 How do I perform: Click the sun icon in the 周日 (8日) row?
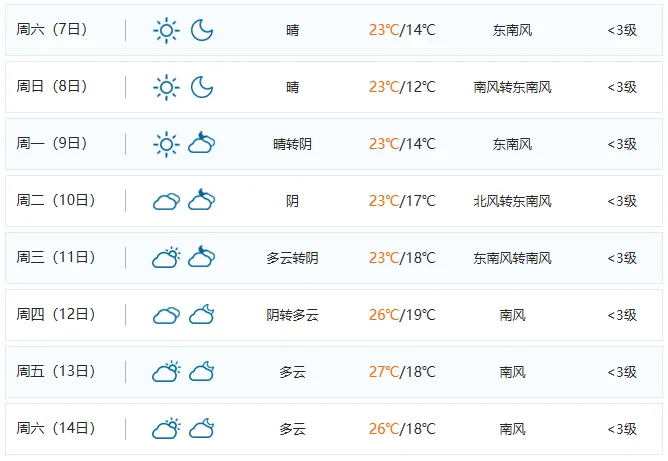pyautogui.click(x=166, y=87)
